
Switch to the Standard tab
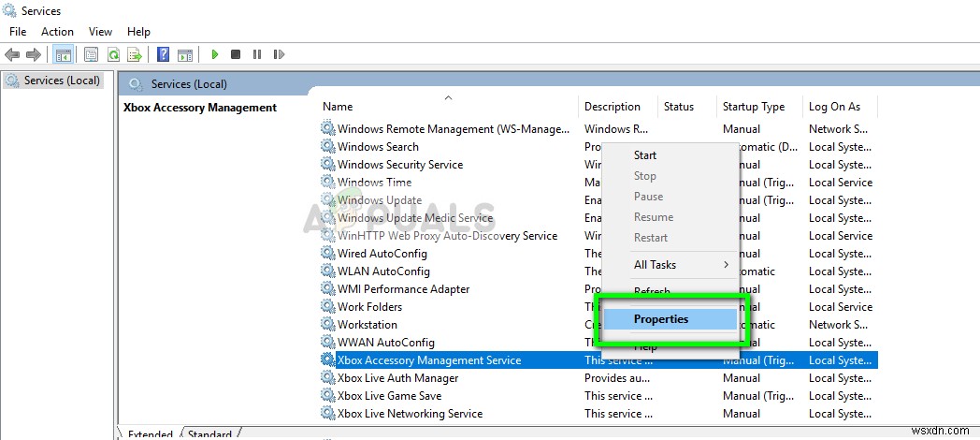pos(210,434)
